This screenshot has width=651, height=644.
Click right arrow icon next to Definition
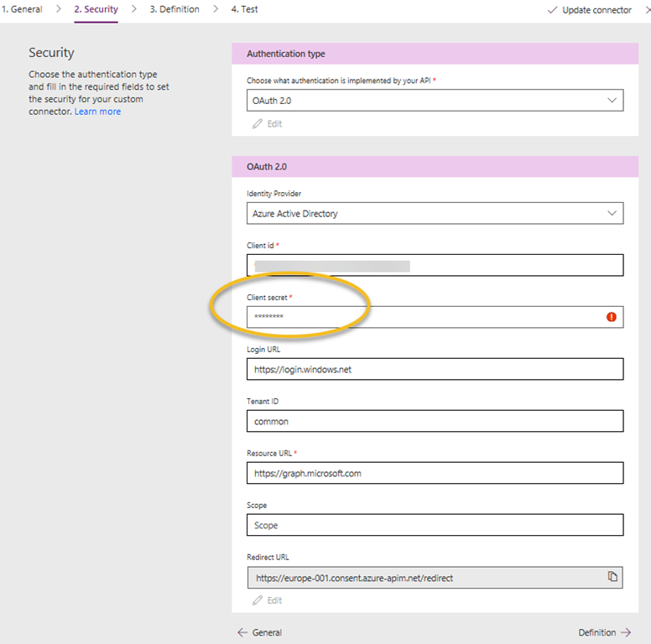point(626,632)
